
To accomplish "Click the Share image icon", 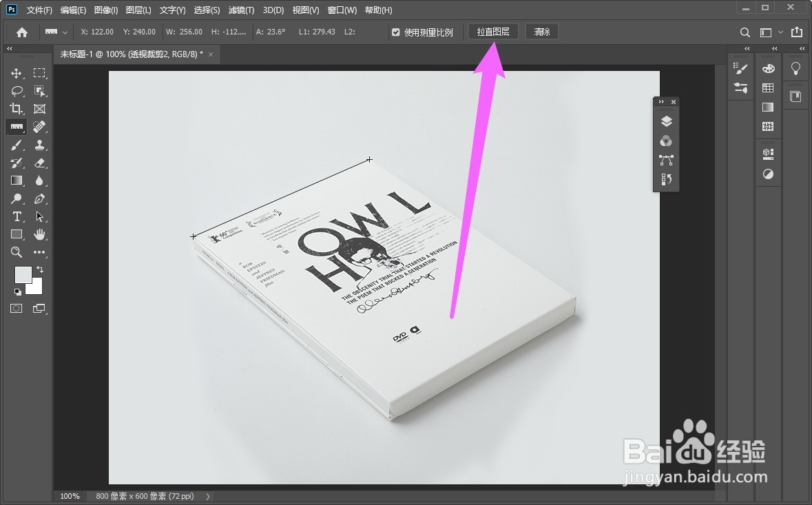I will click(796, 32).
